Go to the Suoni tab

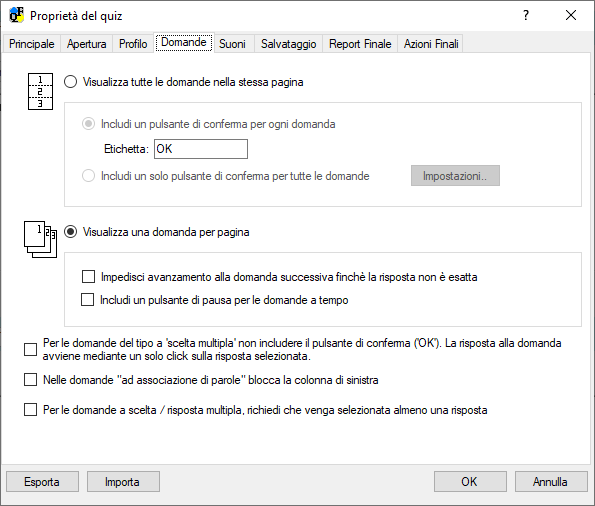232,44
